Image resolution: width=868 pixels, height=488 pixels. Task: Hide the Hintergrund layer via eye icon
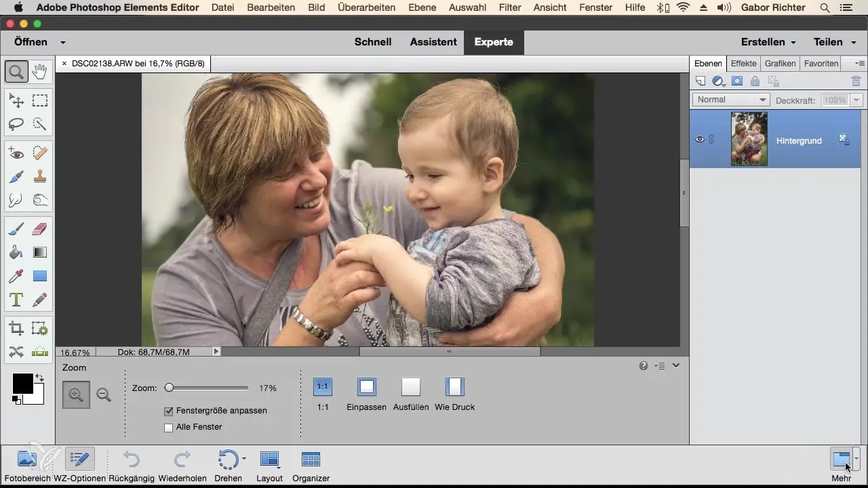tap(700, 139)
